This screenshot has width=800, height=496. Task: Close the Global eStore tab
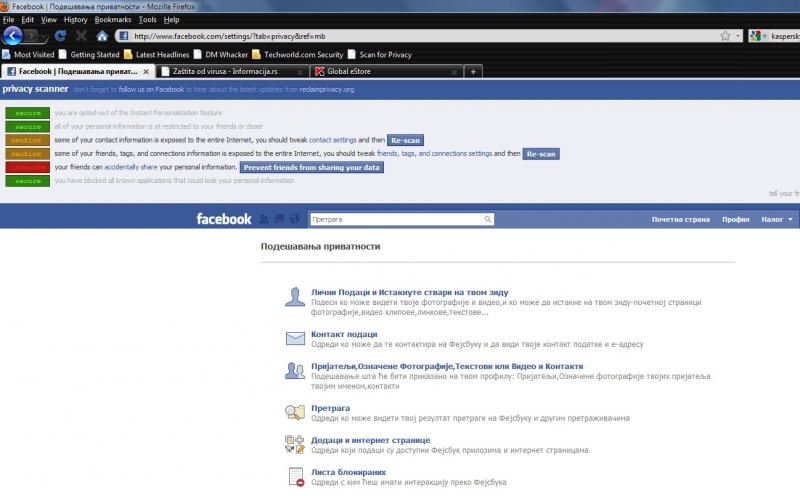[x=454, y=72]
